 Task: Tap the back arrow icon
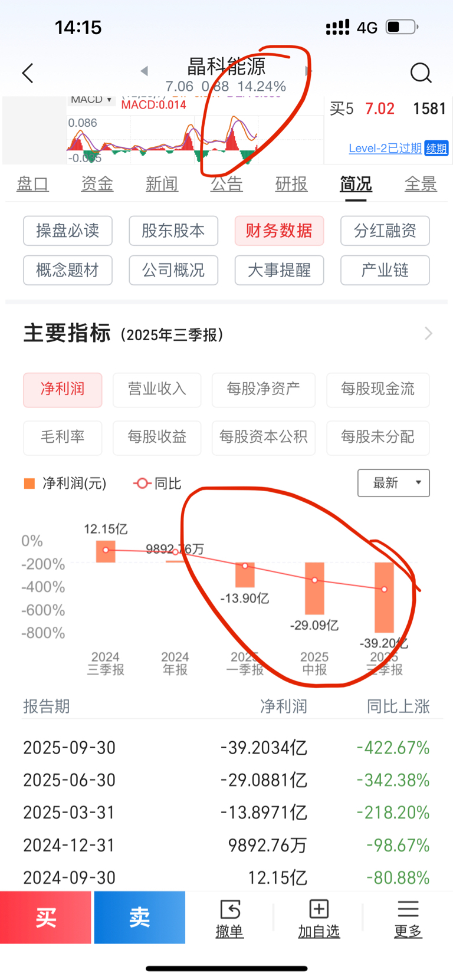pos(28,73)
